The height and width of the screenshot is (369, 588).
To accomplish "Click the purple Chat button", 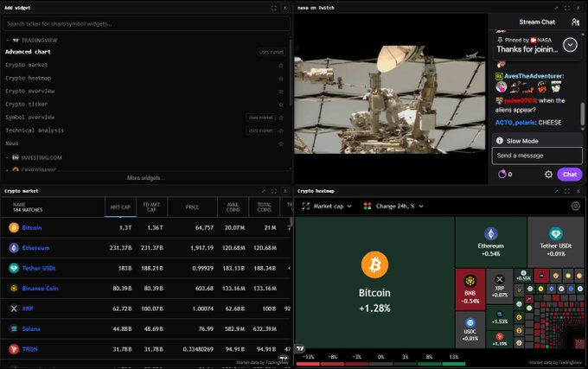I will click(570, 175).
